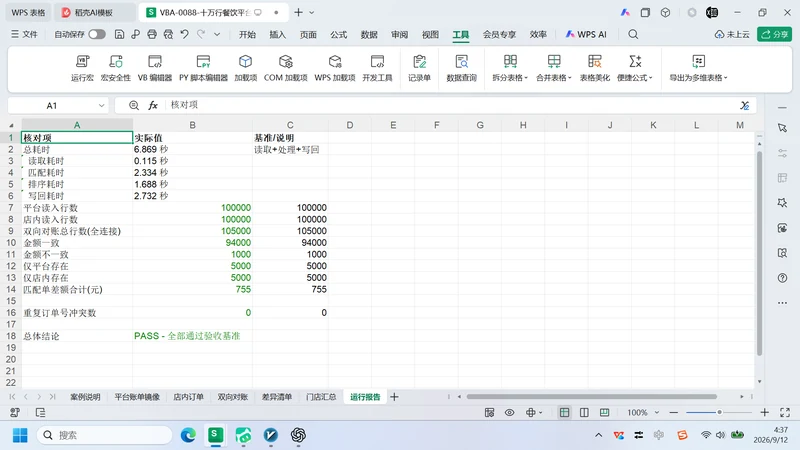Open Microsoft Edge from the taskbar
Image resolution: width=800 pixels, height=450 pixels.
(x=188, y=435)
